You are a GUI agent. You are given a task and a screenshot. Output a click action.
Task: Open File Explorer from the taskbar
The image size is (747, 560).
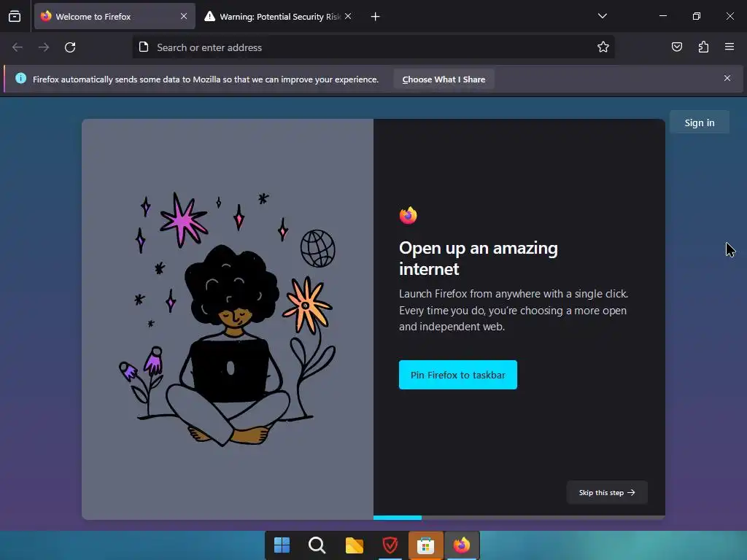pyautogui.click(x=354, y=545)
